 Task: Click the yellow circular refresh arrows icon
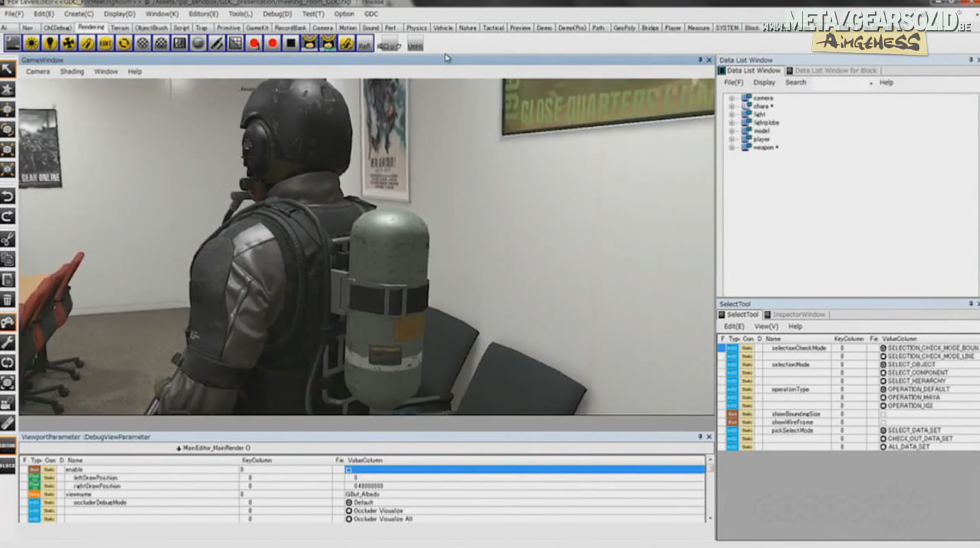[123, 43]
